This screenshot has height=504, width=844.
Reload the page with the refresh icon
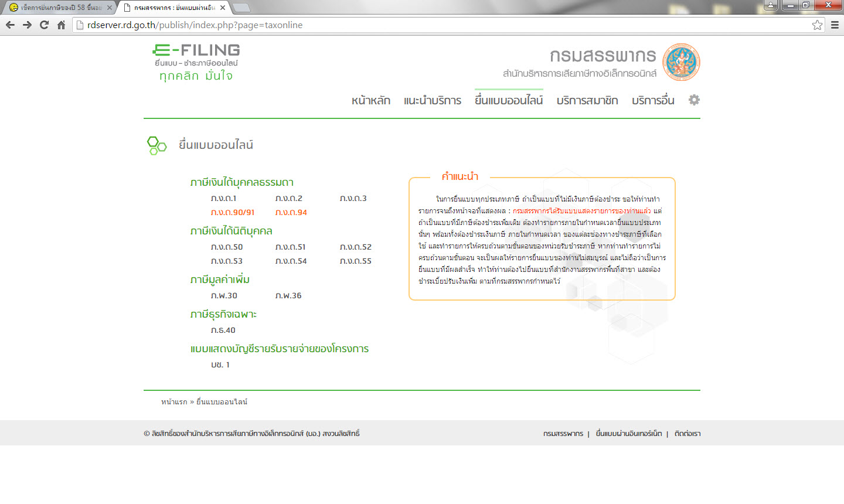[x=44, y=25]
